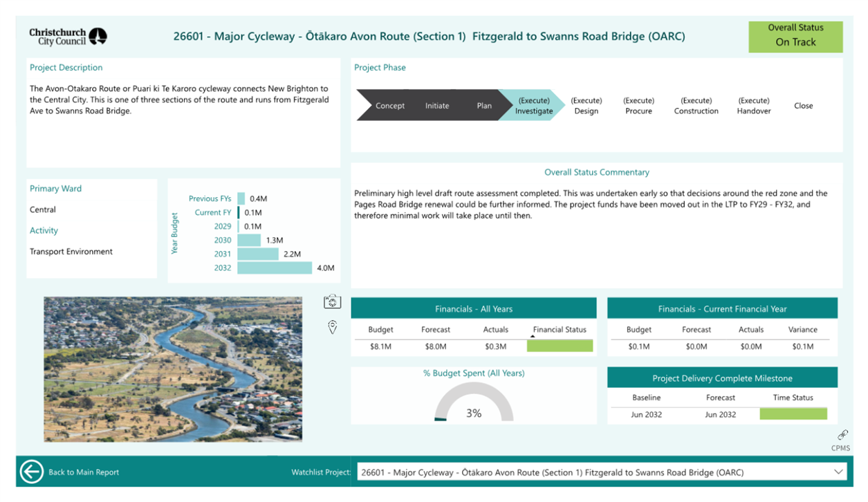Click the Primary Ward heading

55,188
